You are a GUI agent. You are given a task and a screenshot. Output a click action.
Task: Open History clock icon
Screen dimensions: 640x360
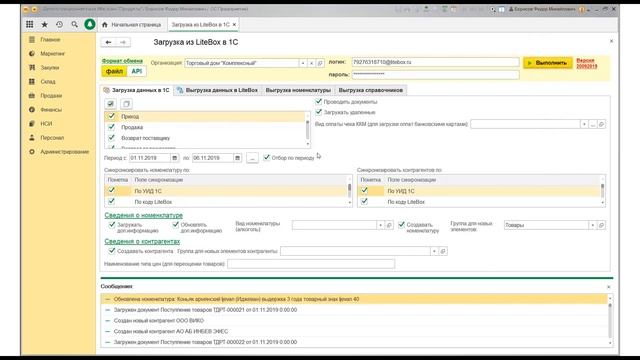60,24
